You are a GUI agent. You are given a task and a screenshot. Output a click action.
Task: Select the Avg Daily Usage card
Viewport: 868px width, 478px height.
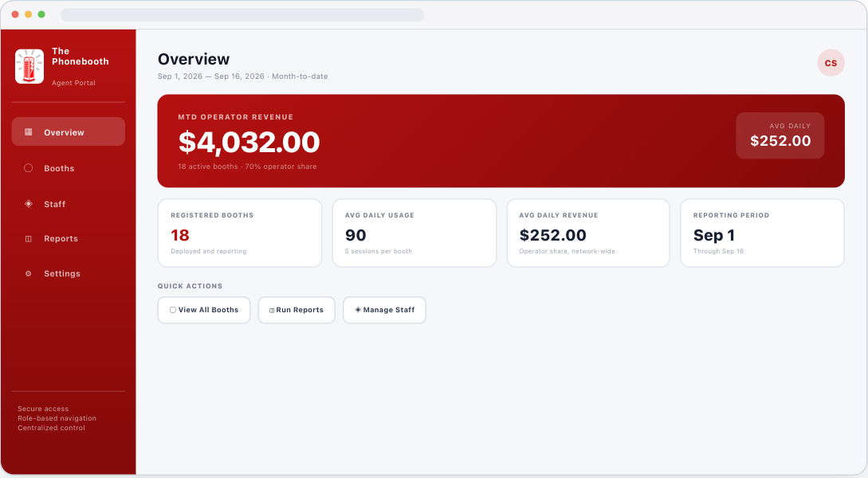(x=414, y=233)
